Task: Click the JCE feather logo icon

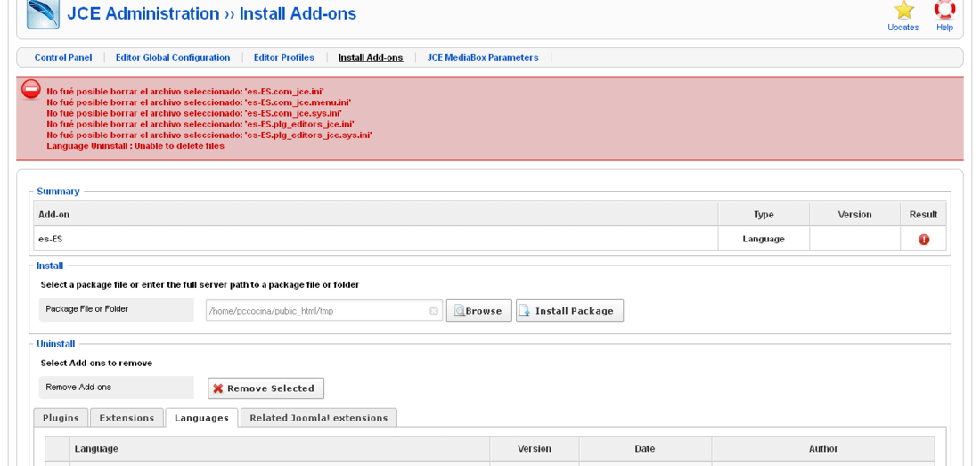Action: point(43,13)
